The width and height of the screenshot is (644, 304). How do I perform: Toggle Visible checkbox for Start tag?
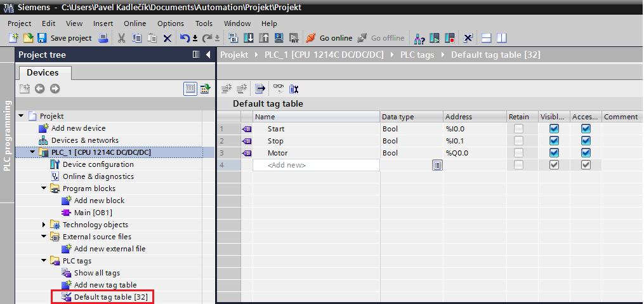pyautogui.click(x=555, y=129)
